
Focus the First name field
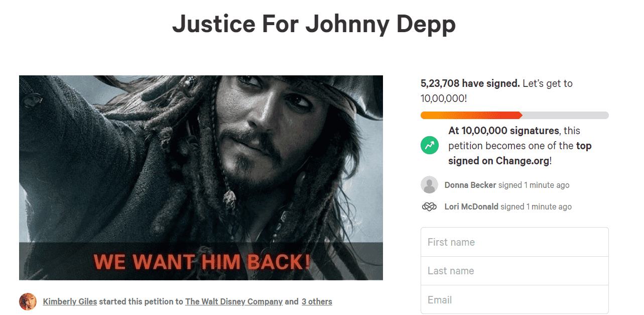pos(514,242)
